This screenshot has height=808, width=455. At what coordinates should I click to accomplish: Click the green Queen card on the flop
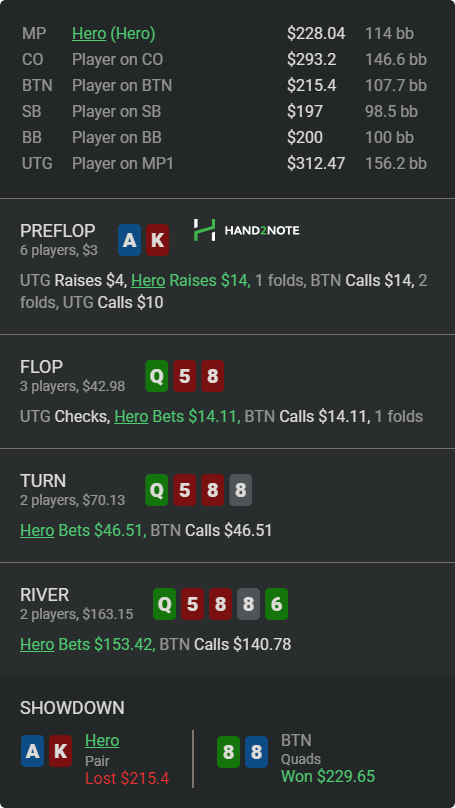coord(157,376)
